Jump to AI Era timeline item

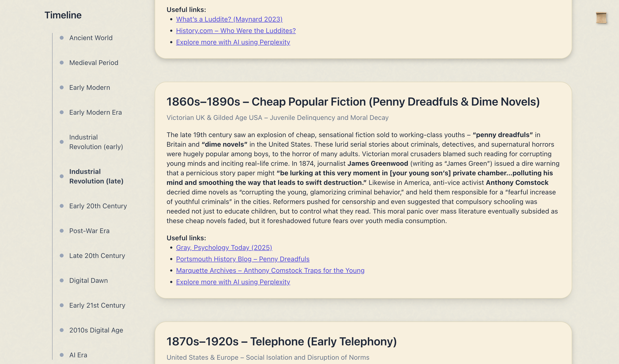(78, 355)
